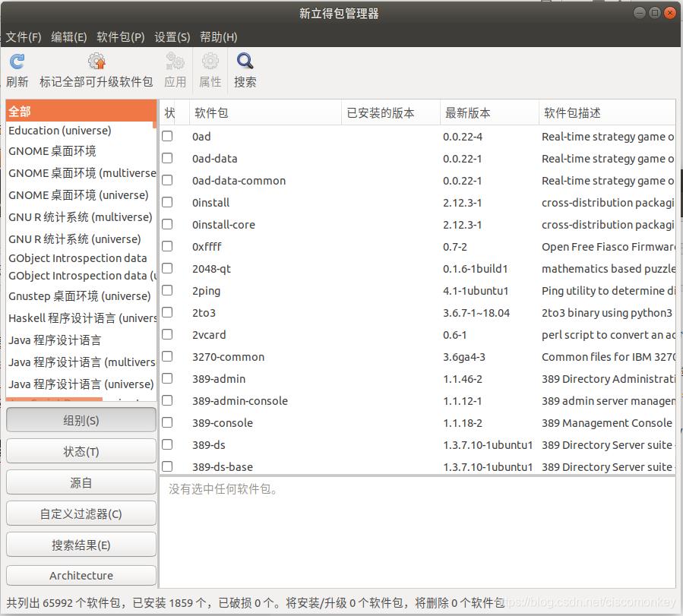Check the box for 2ping

[167, 290]
